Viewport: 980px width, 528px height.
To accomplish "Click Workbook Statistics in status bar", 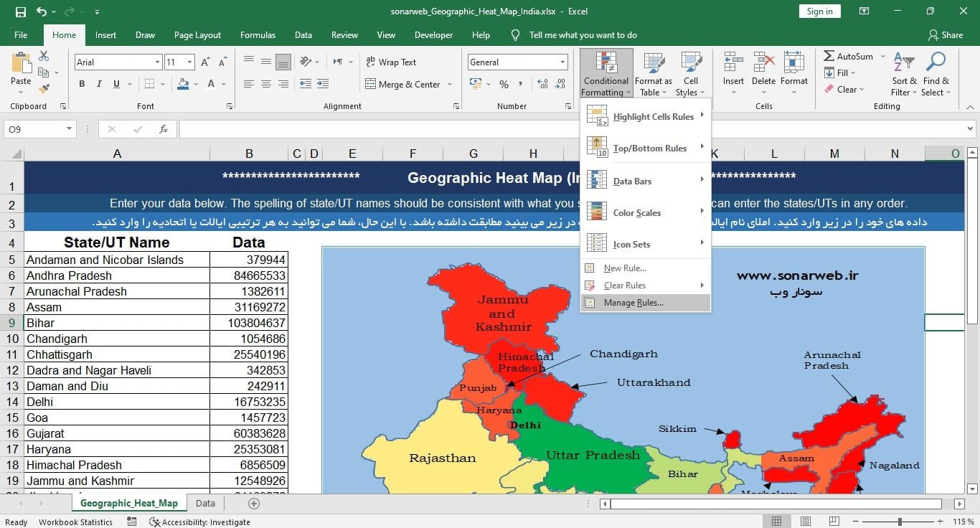I will 75,522.
